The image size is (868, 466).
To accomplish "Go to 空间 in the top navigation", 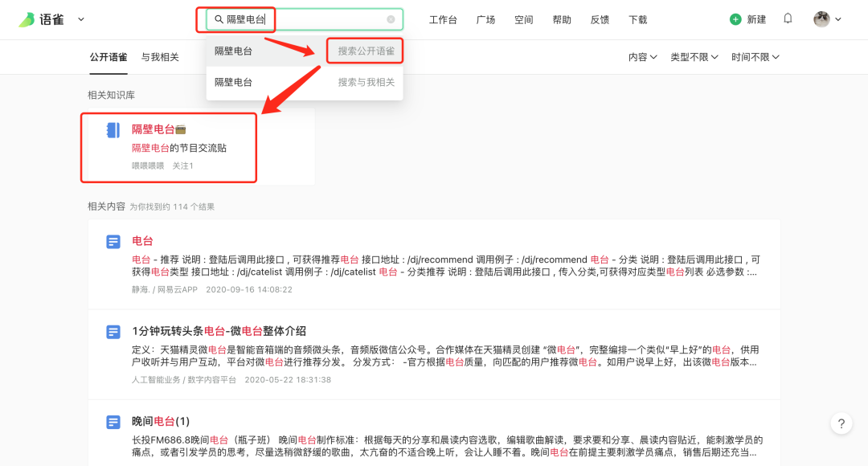I will point(524,20).
